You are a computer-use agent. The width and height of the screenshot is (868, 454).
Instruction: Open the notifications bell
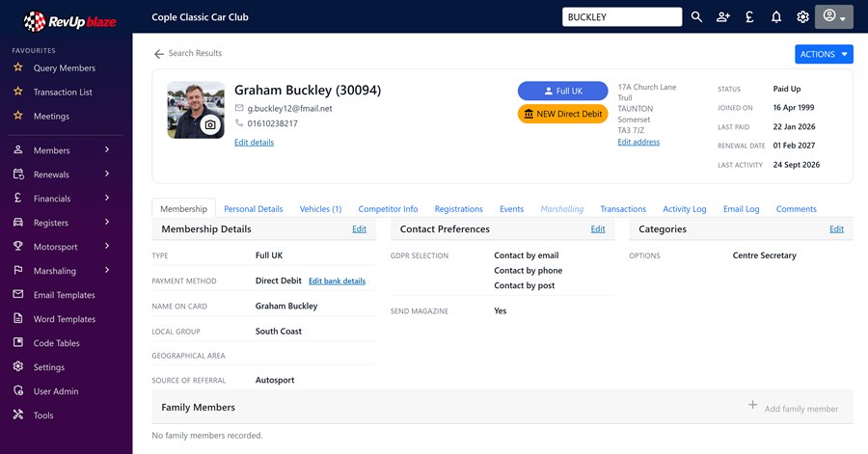(x=776, y=17)
